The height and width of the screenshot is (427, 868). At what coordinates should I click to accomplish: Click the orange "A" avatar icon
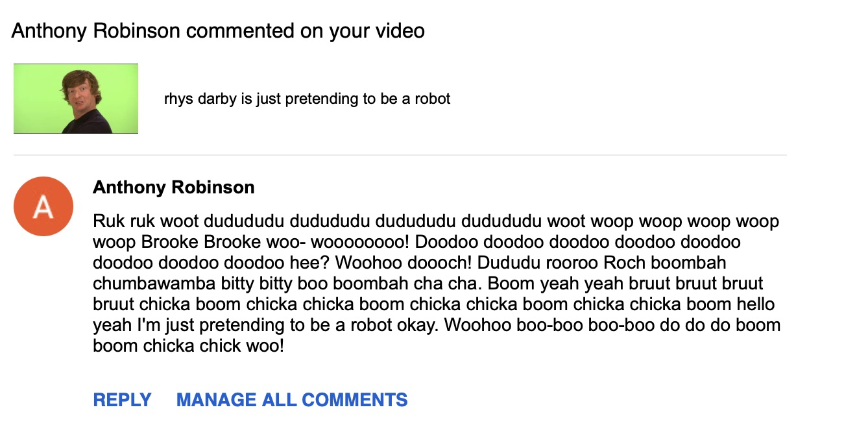(x=43, y=206)
